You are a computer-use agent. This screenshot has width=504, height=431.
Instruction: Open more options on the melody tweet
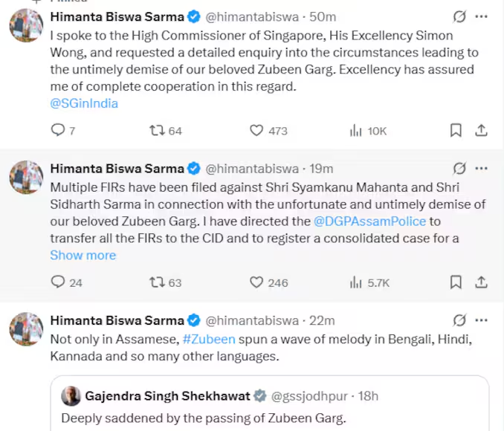pyautogui.click(x=482, y=321)
